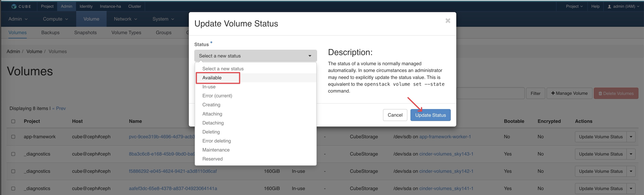
Task: Expand the Network navigation dropdown
Action: (125, 19)
